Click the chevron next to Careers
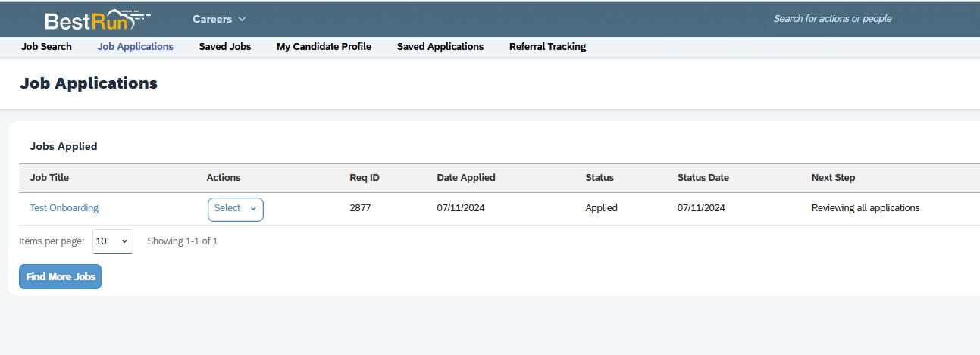 [242, 19]
